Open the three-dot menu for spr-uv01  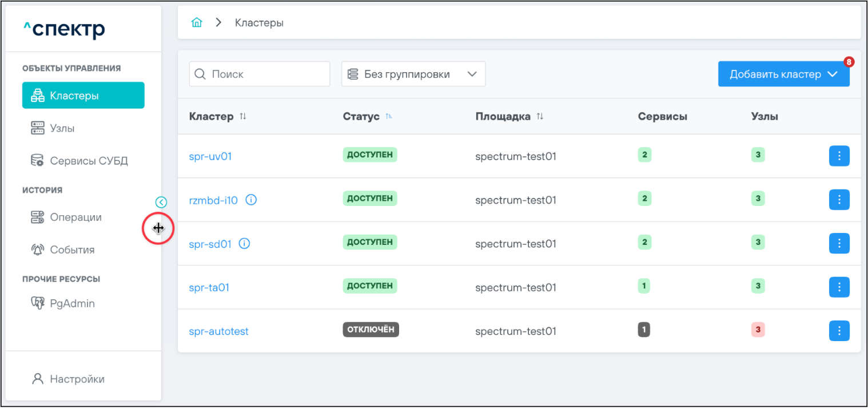839,156
